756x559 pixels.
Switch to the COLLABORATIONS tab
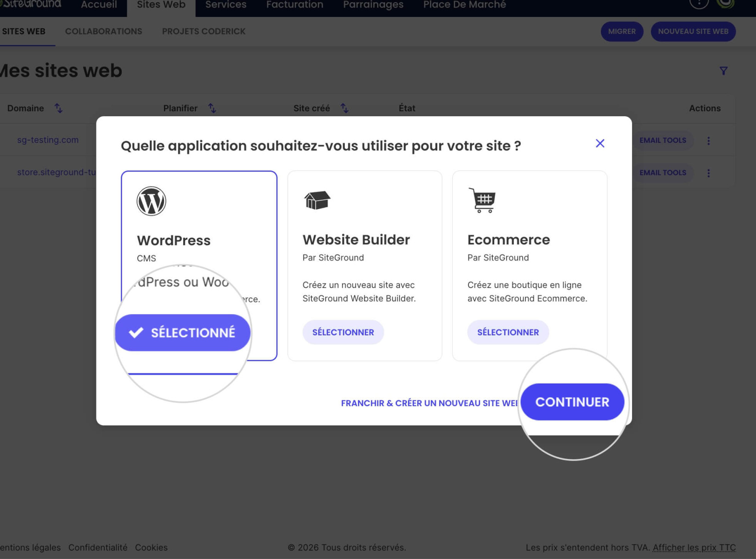pos(104,31)
